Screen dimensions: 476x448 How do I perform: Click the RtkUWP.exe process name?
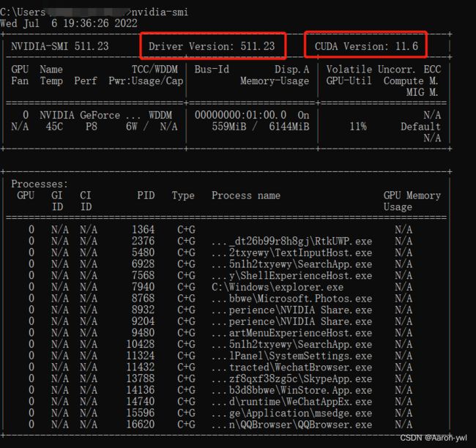pos(291,241)
